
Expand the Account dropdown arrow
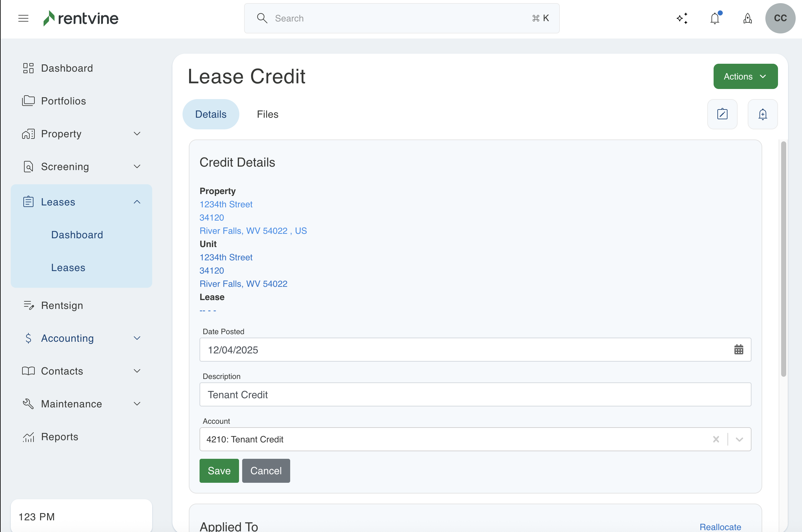point(739,439)
